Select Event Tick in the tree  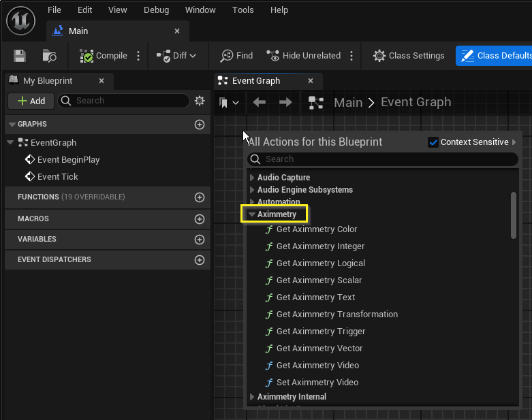pos(57,176)
